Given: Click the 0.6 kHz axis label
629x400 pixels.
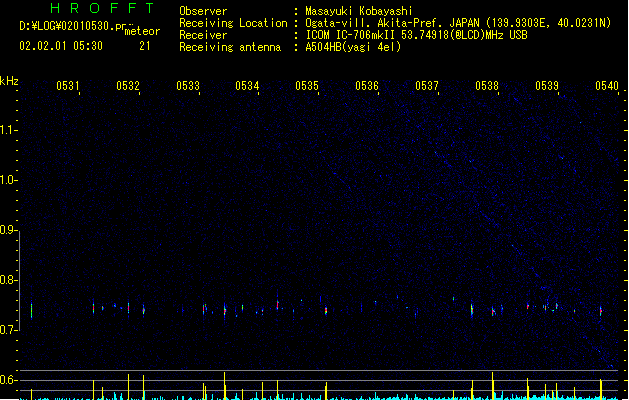Looking at the screenshot, I should pos(8,380).
